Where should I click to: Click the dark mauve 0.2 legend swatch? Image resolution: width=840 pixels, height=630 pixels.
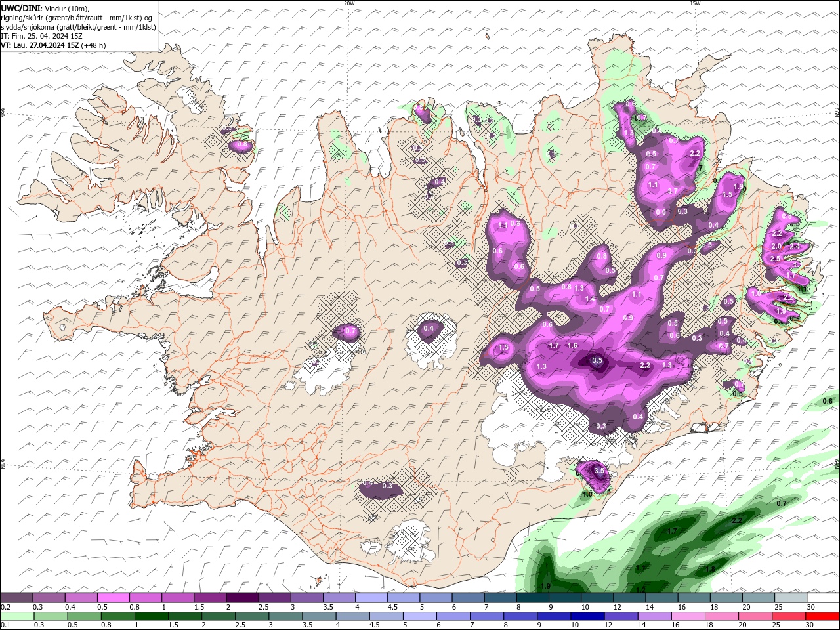click(17, 598)
